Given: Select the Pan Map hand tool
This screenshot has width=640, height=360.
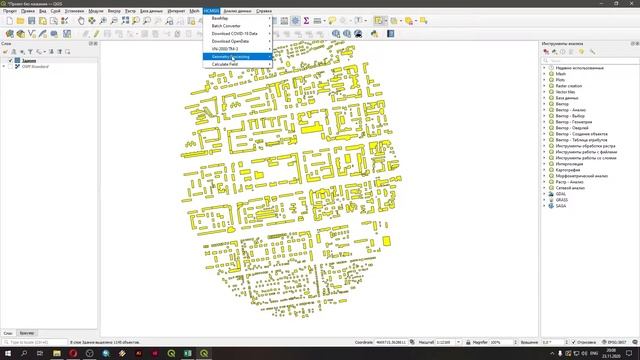Looking at the screenshot, I should pyautogui.click(x=81, y=21).
